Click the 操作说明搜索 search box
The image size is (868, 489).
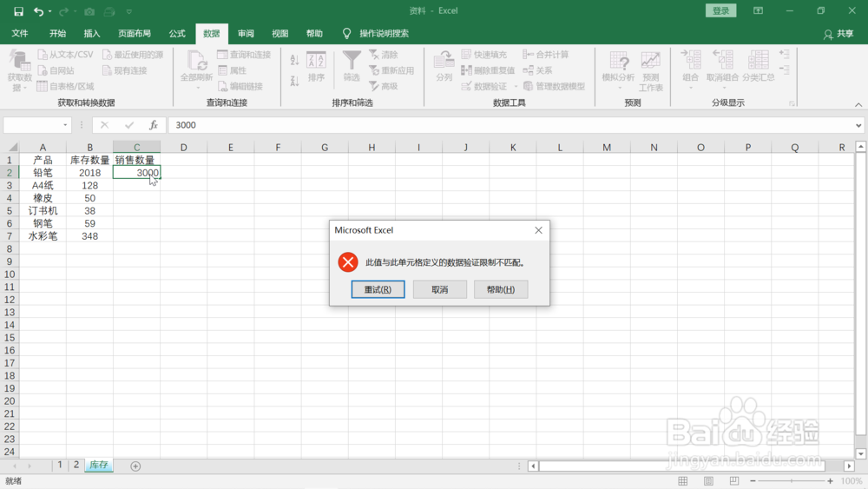384,33
